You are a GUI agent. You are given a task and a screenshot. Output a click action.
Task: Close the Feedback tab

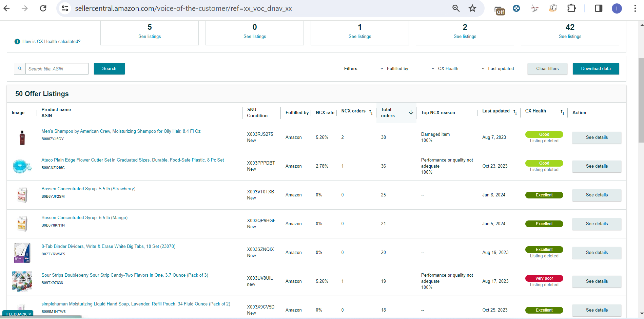coord(30,314)
